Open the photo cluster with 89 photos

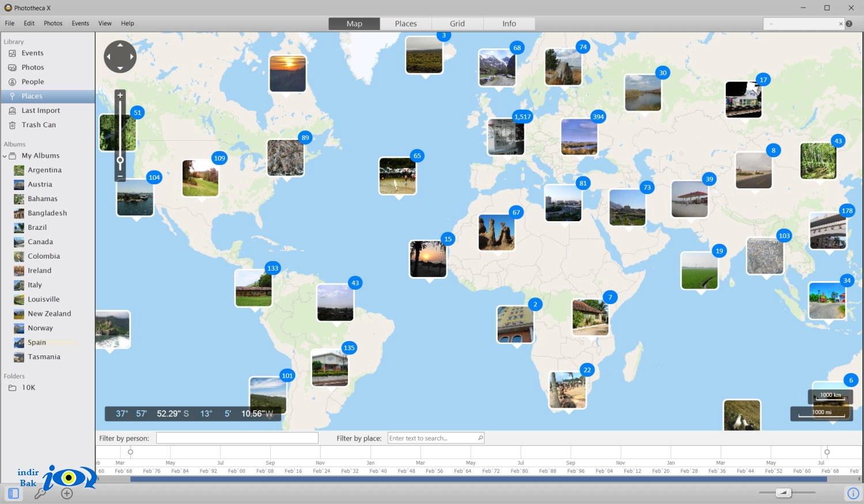pos(286,157)
